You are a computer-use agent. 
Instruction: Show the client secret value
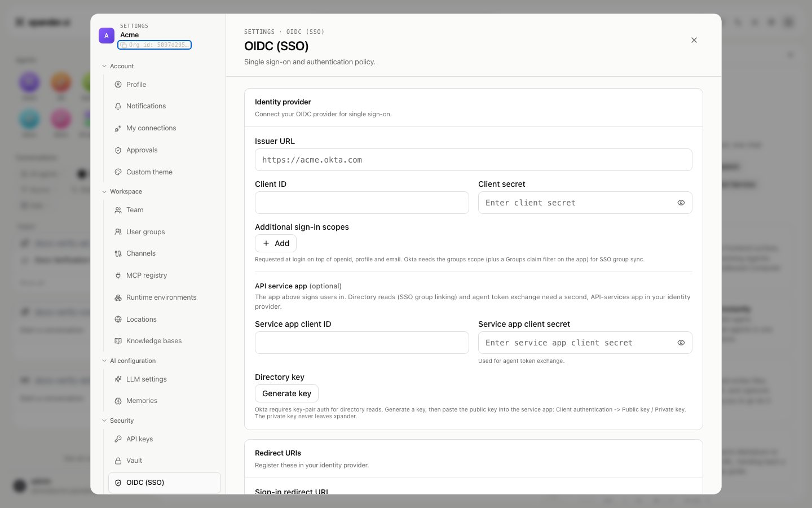(x=681, y=203)
